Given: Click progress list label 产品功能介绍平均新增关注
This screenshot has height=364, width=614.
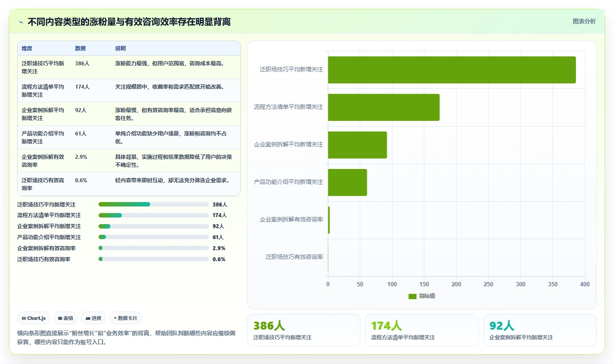Looking at the screenshot, I should [49, 237].
